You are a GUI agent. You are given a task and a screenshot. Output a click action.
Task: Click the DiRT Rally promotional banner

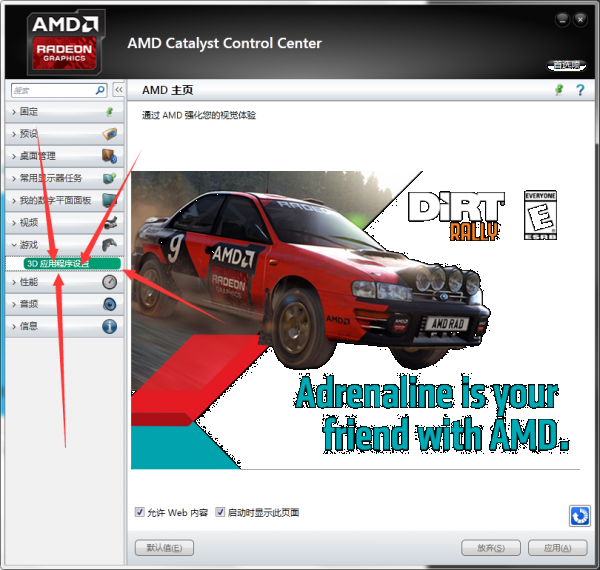355,320
